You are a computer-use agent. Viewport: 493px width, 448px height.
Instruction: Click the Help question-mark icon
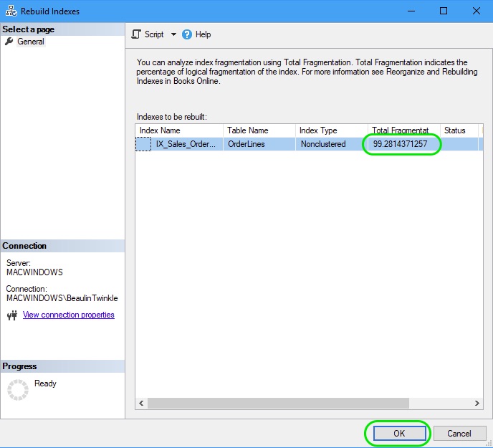pos(187,34)
